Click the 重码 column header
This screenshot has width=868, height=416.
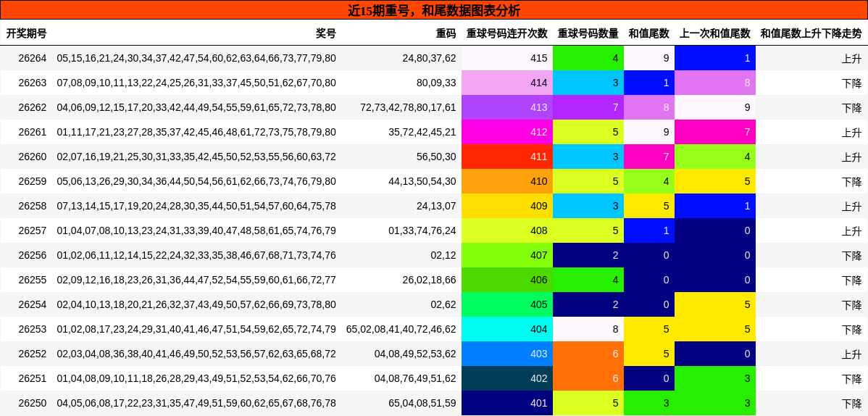click(446, 34)
